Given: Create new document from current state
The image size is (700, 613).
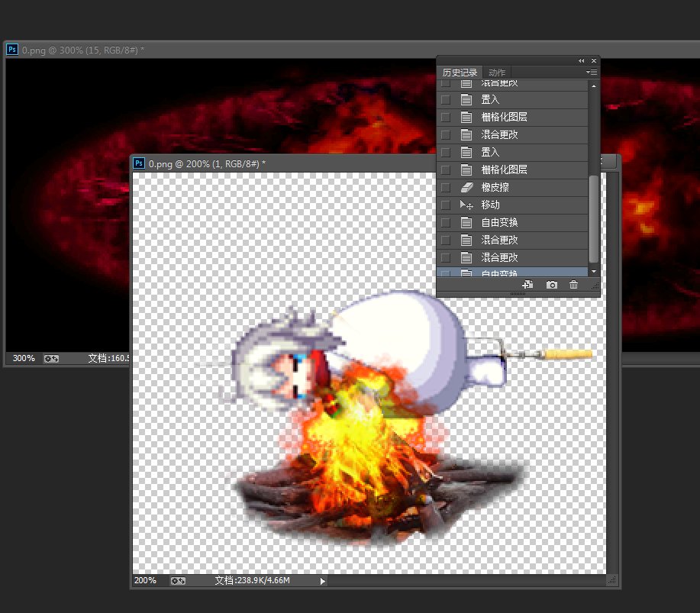Looking at the screenshot, I should click(527, 285).
